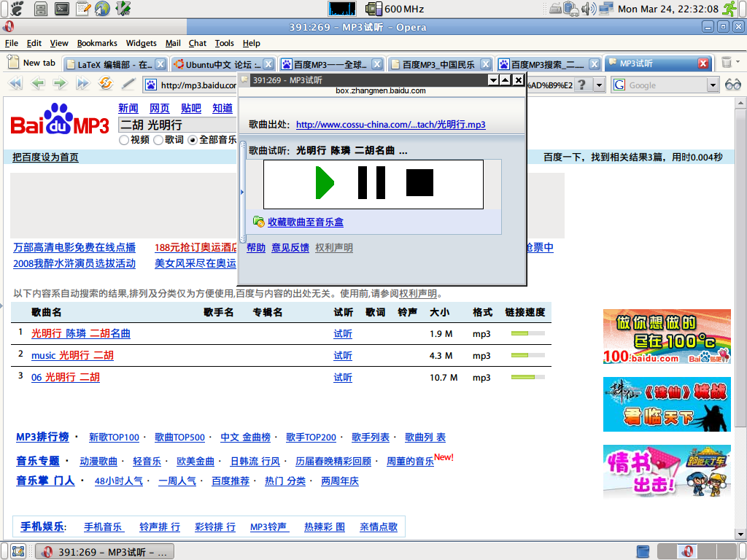Go back with the green left arrow

38,84
